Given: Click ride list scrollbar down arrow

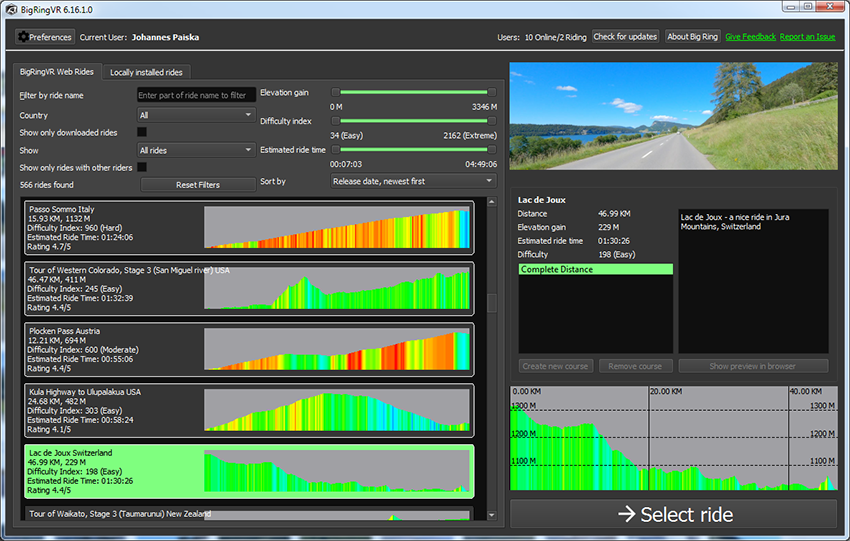Looking at the screenshot, I should pos(492,515).
